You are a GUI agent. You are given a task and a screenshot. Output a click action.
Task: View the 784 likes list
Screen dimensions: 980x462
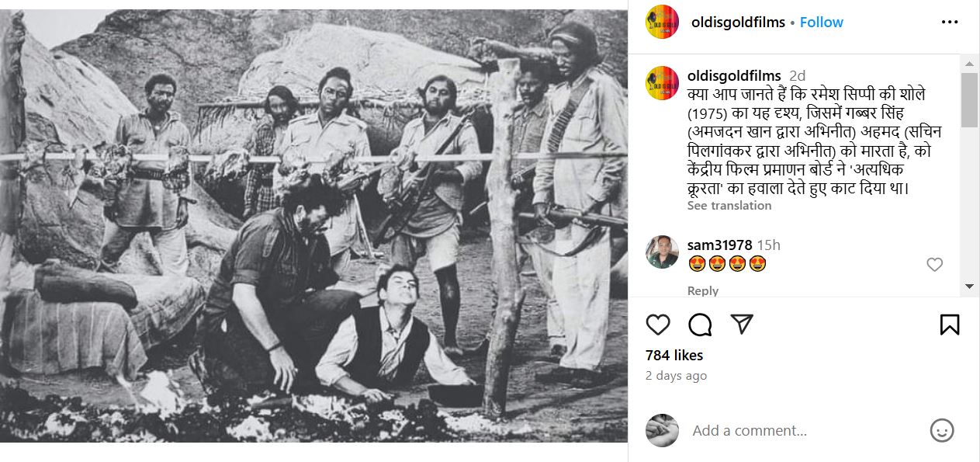tap(674, 356)
